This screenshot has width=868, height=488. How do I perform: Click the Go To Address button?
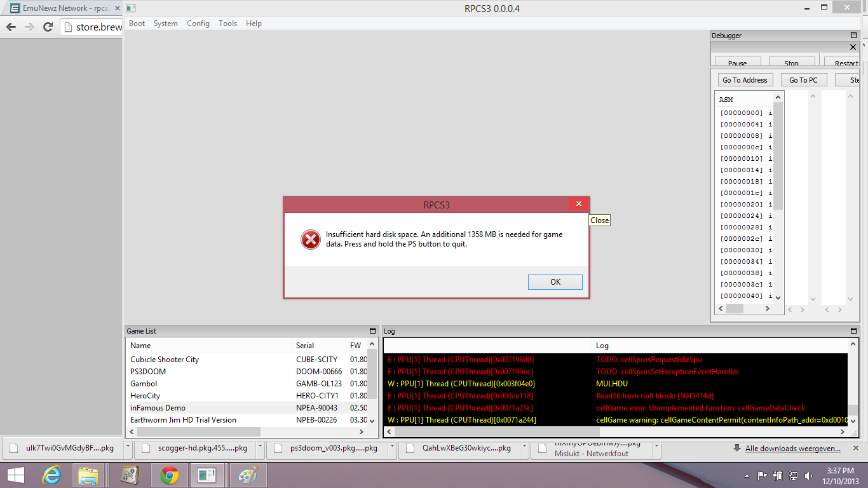[745, 80]
